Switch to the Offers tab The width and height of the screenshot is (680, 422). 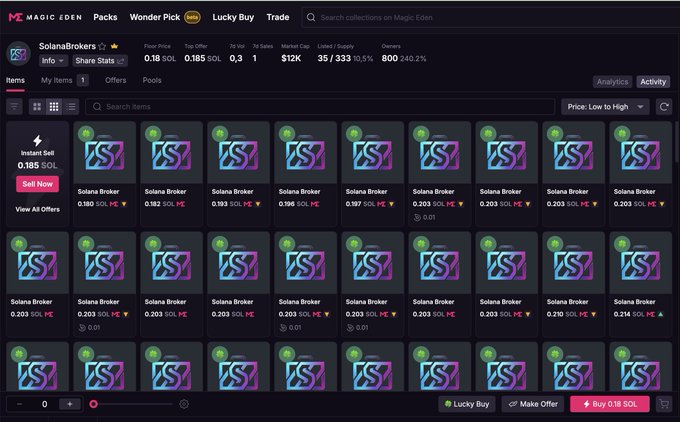click(x=115, y=80)
